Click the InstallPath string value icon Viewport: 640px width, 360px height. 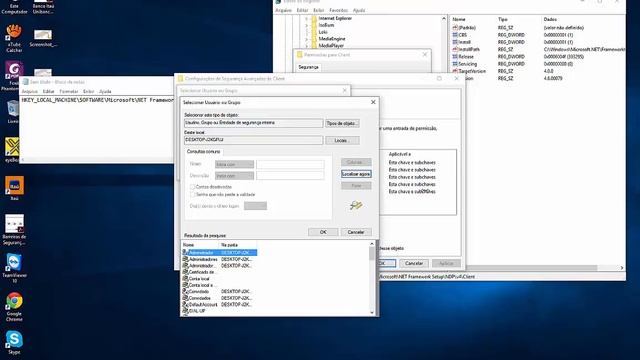[x=455, y=49]
